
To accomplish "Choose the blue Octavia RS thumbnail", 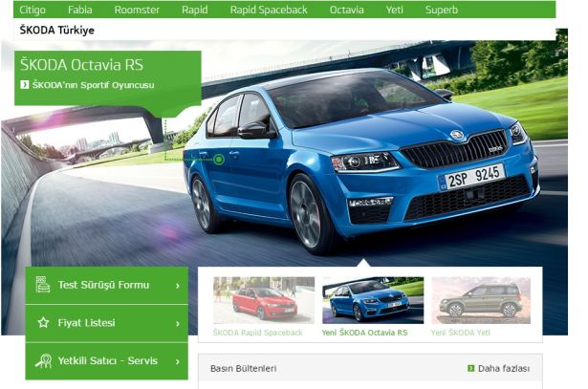I will [373, 300].
